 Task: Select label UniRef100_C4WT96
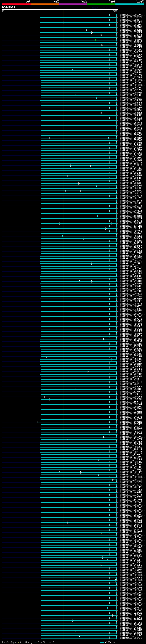click(x=131, y=567)
